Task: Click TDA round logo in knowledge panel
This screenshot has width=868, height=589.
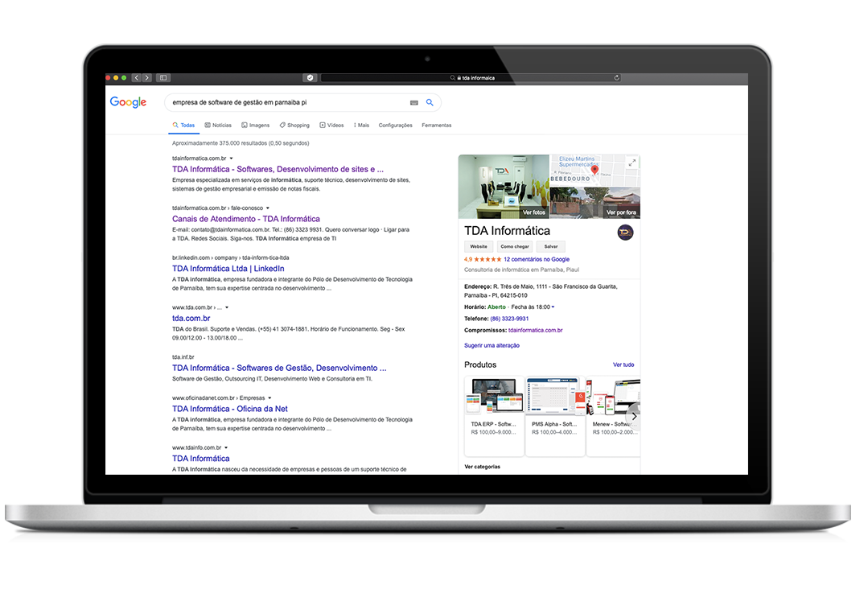Action: [x=625, y=233]
